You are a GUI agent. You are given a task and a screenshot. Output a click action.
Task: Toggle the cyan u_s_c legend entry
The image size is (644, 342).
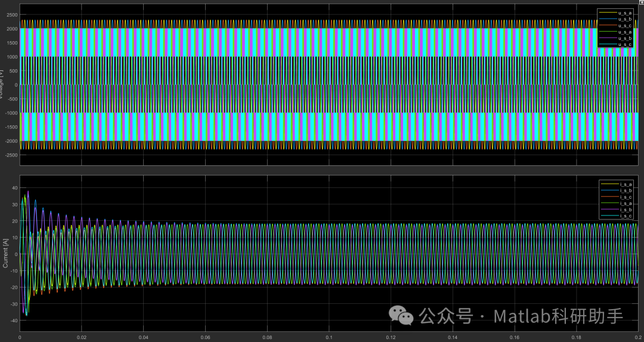tap(615, 44)
